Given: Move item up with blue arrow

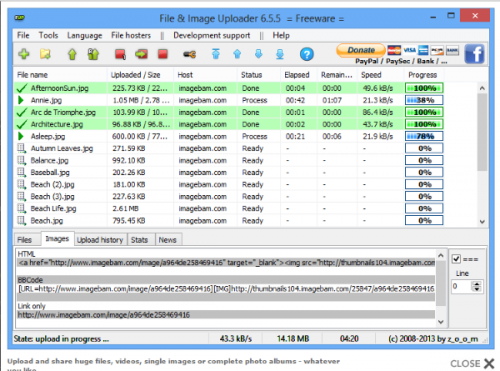Looking at the screenshot, I should coord(237,54).
